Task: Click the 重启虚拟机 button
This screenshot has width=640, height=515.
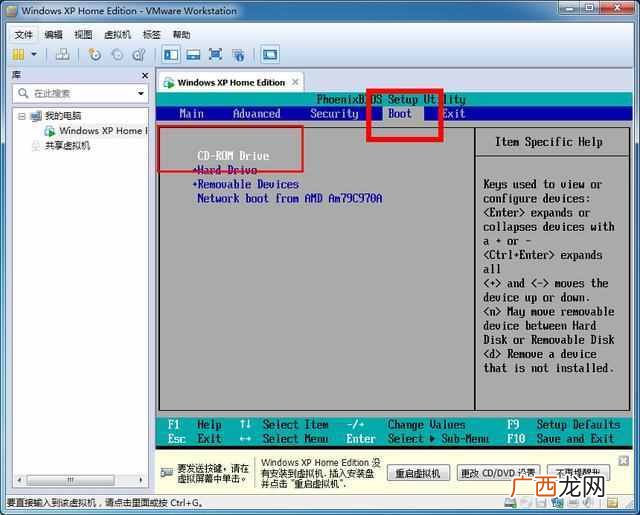Action: pyautogui.click(x=418, y=473)
